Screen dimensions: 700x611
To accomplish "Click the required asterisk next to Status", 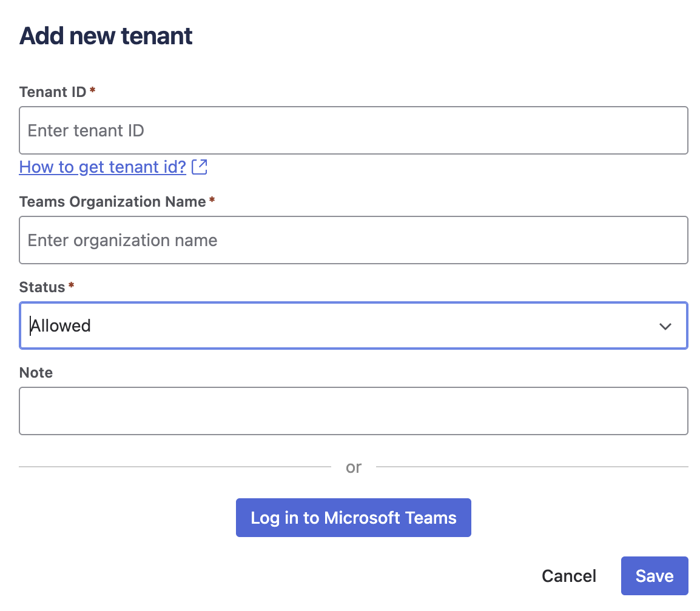I will (x=71, y=285).
